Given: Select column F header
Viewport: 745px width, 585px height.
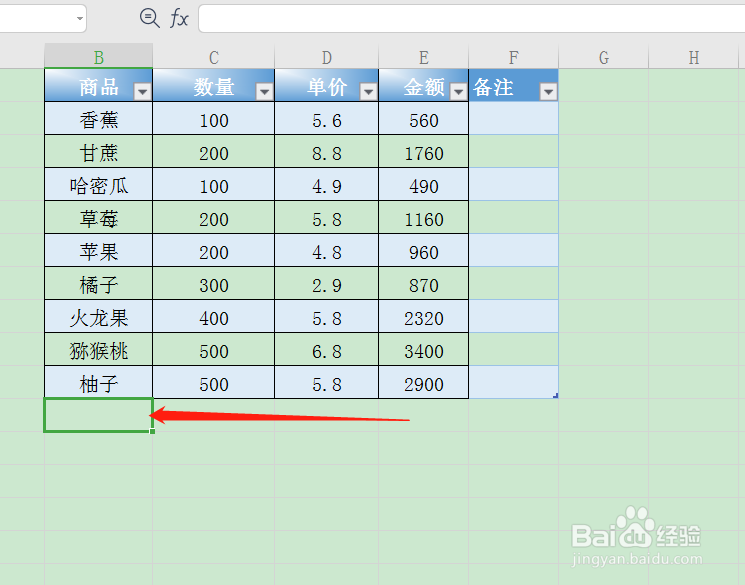Looking at the screenshot, I should click(513, 57).
